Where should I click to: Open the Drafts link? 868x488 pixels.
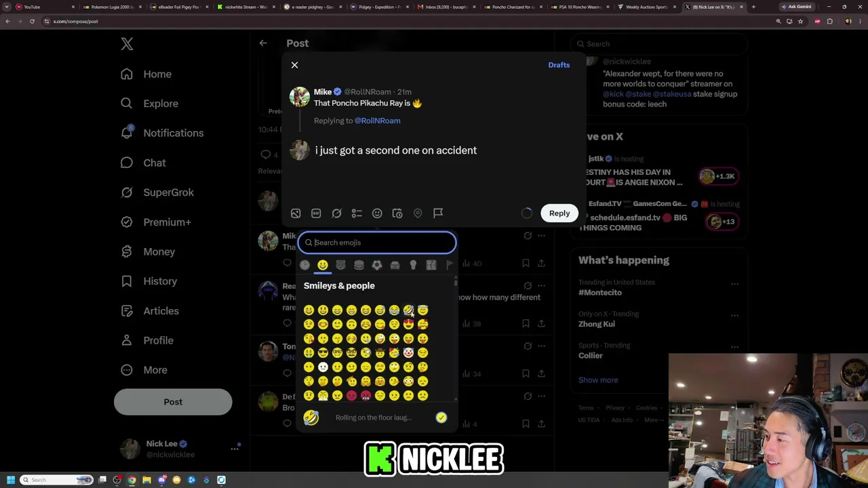coord(559,65)
